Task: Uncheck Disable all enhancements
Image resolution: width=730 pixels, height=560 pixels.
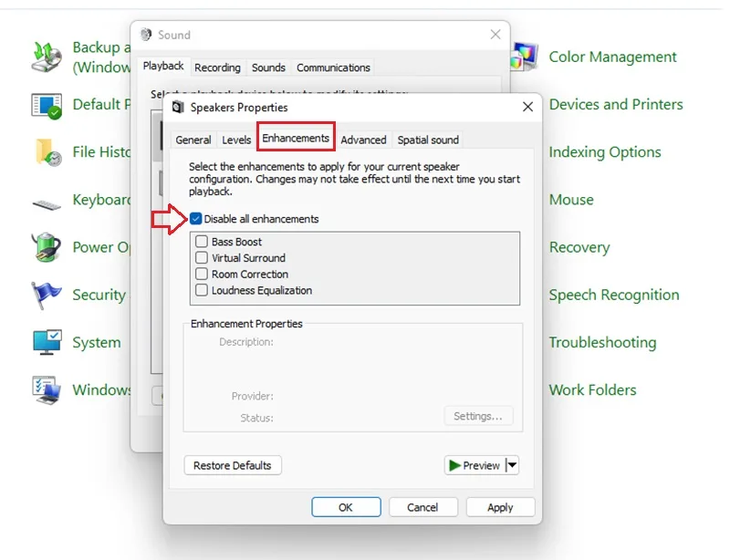Action: tap(196, 219)
